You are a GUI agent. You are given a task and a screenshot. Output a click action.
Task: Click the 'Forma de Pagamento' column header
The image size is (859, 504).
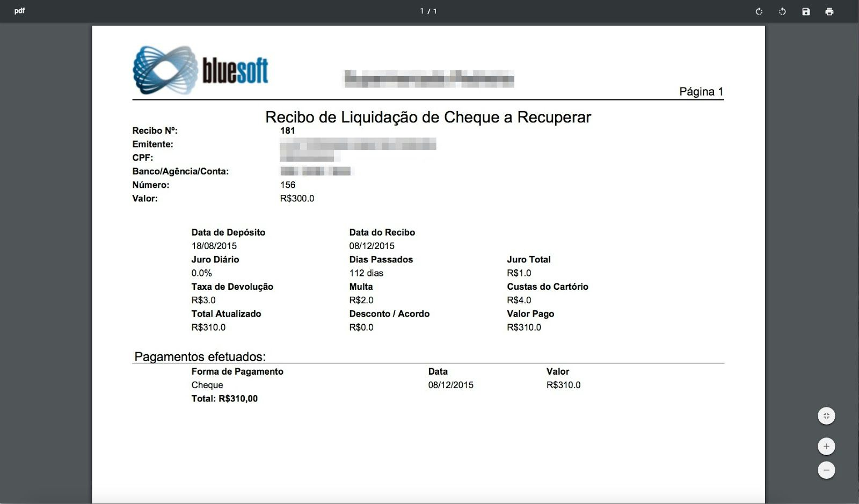tap(237, 371)
